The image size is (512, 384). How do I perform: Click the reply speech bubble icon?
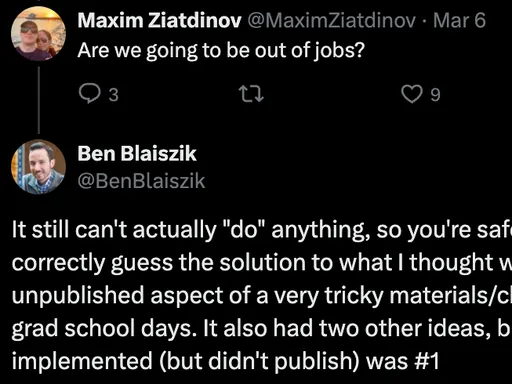click(89, 94)
